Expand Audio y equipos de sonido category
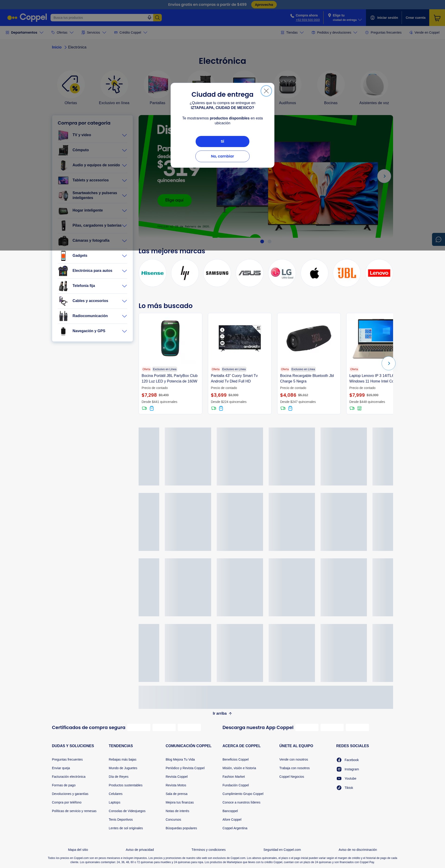 pos(92,165)
